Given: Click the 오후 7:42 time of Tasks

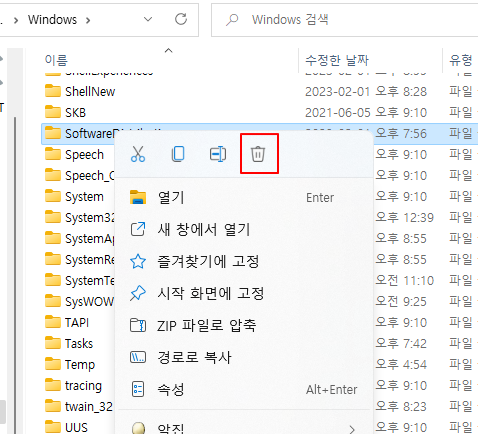Looking at the screenshot, I should click(401, 344).
